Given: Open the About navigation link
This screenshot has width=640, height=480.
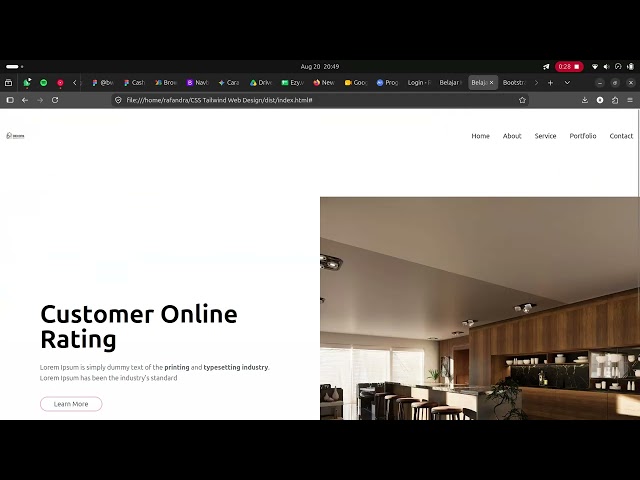Looking at the screenshot, I should (x=512, y=136).
